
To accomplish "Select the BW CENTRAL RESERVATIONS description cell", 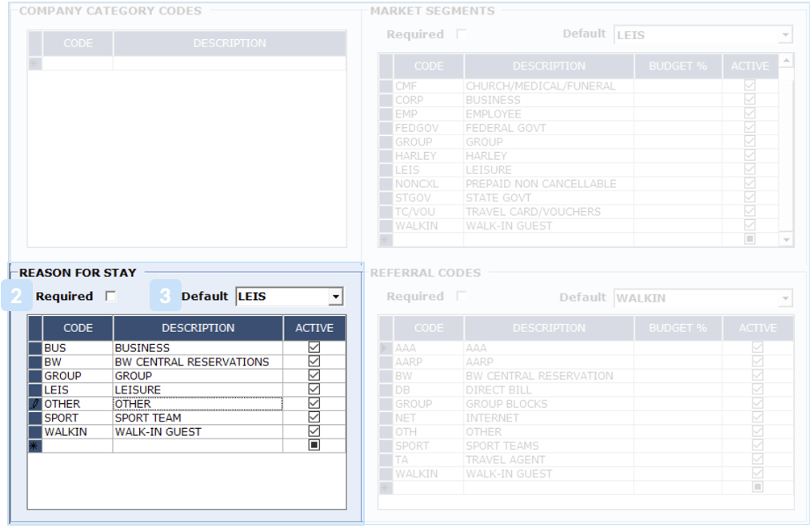I will click(x=198, y=362).
